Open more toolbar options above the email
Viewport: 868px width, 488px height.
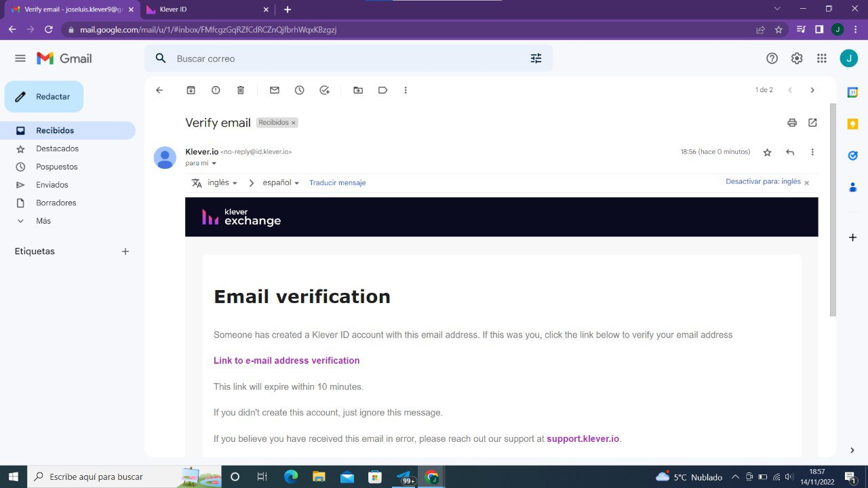pos(406,90)
